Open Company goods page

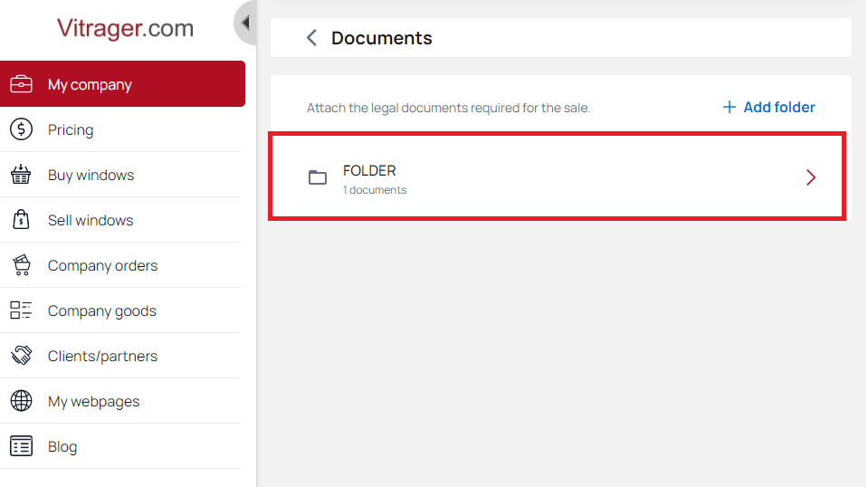pos(120,311)
